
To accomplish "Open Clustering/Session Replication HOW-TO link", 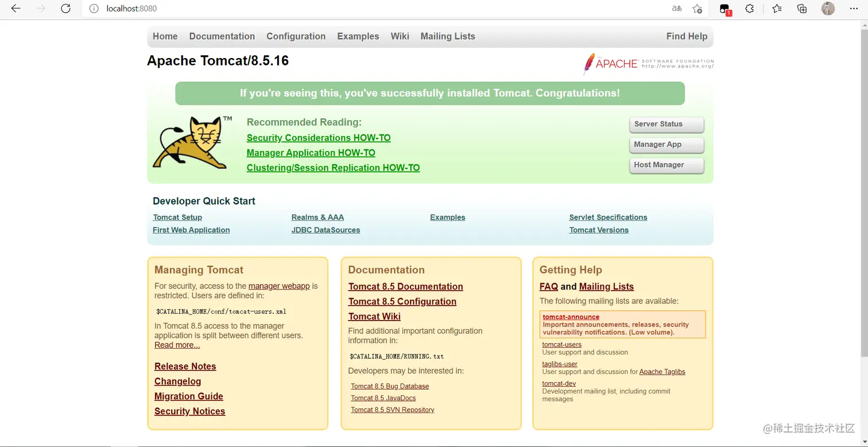I will coord(334,168).
